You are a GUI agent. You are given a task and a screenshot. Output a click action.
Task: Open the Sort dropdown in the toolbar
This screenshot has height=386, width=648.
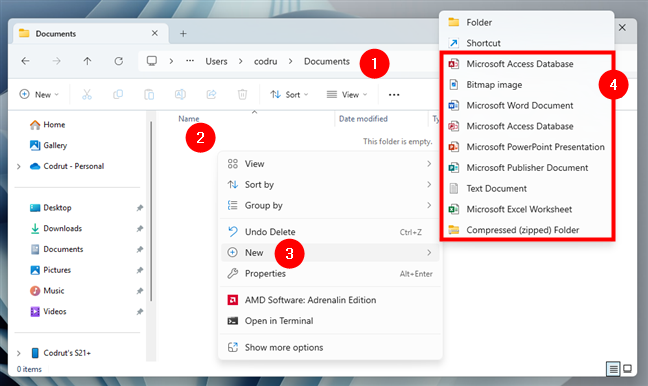[x=289, y=95]
